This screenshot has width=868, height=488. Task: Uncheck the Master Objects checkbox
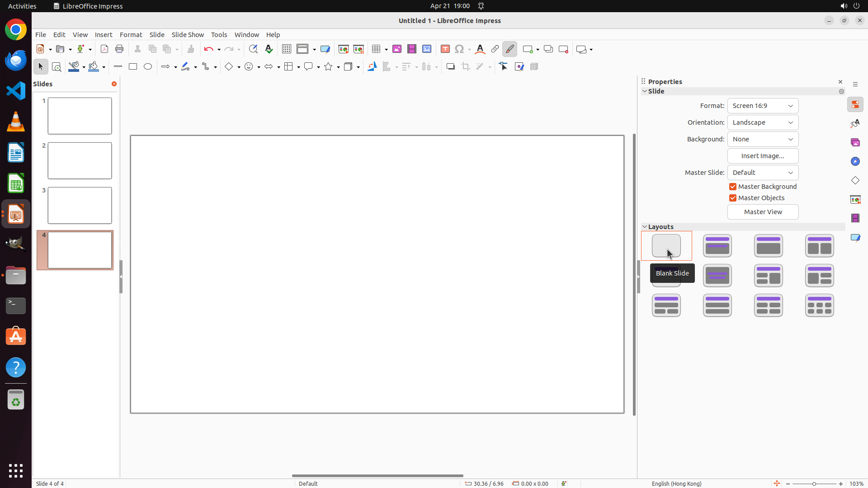point(733,198)
